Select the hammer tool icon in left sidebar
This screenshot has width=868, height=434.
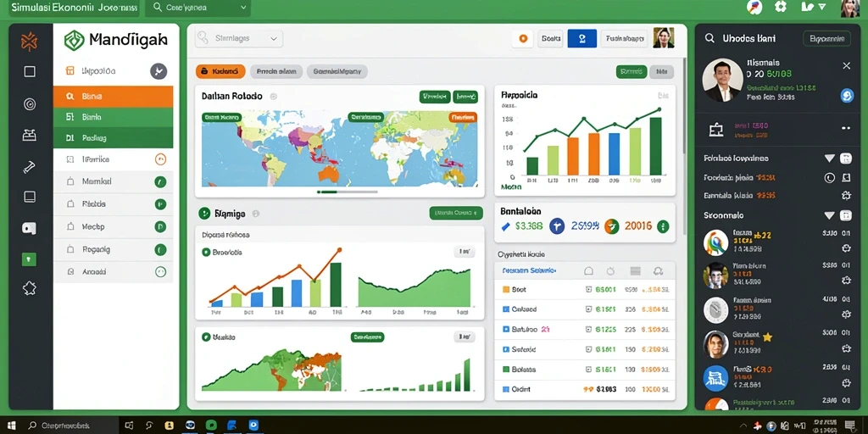(x=30, y=166)
